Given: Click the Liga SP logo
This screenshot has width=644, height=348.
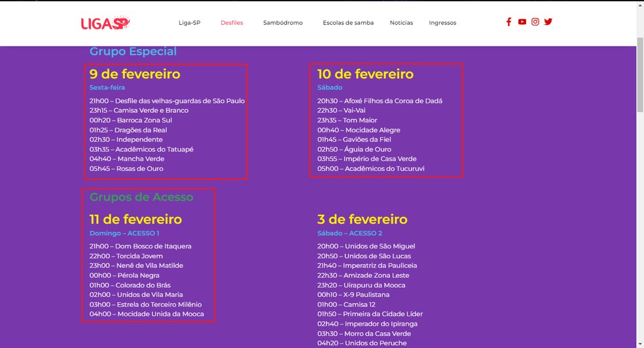Looking at the screenshot, I should [105, 23].
